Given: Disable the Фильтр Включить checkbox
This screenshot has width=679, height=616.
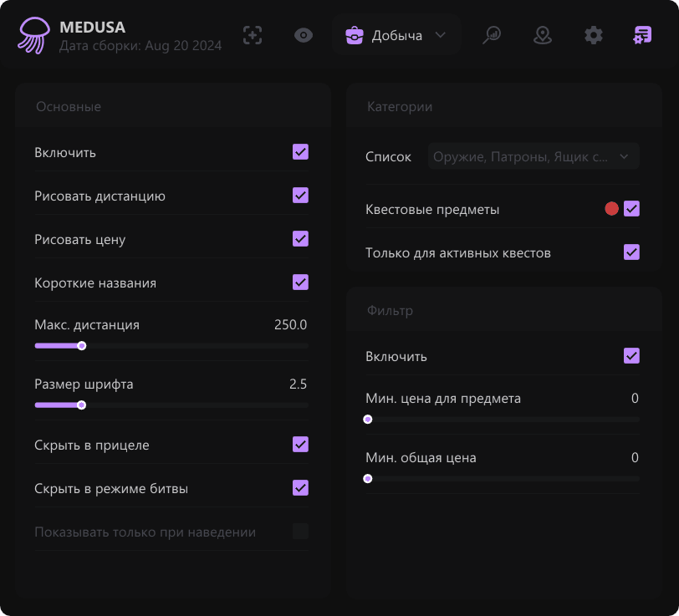Looking at the screenshot, I should 631,356.
